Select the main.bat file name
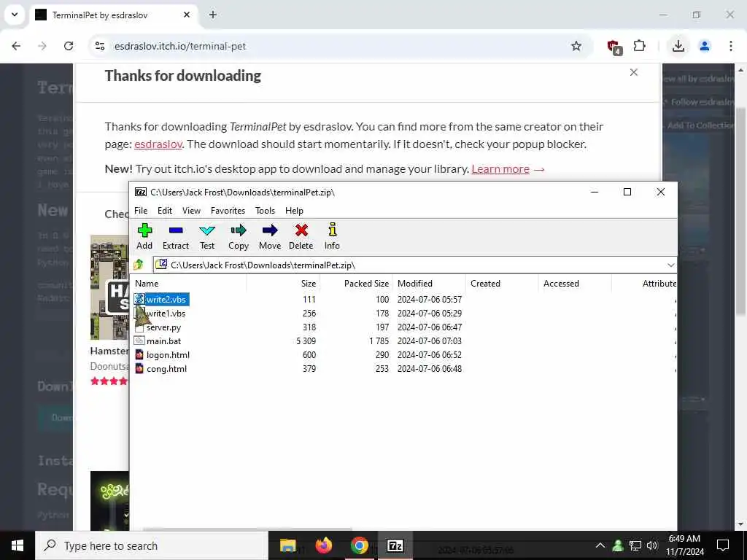Image resolution: width=747 pixels, height=560 pixels. coord(164,341)
